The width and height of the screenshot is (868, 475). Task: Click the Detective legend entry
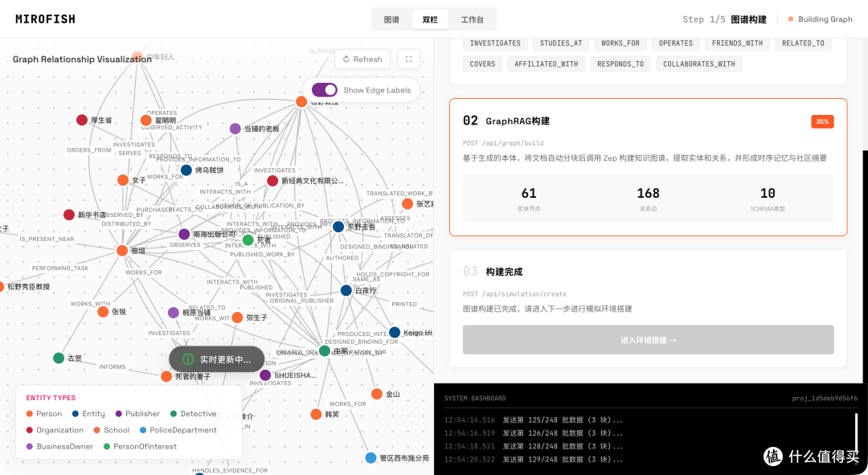tap(193, 414)
